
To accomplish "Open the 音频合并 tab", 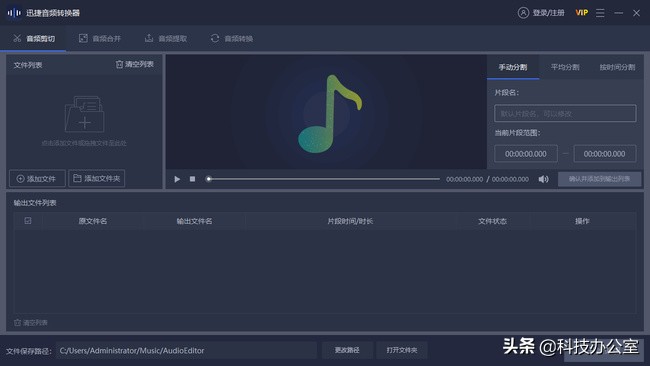I will [x=99, y=39].
